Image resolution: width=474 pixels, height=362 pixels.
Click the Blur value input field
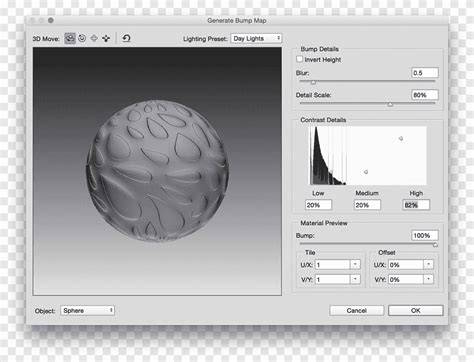tap(425, 73)
